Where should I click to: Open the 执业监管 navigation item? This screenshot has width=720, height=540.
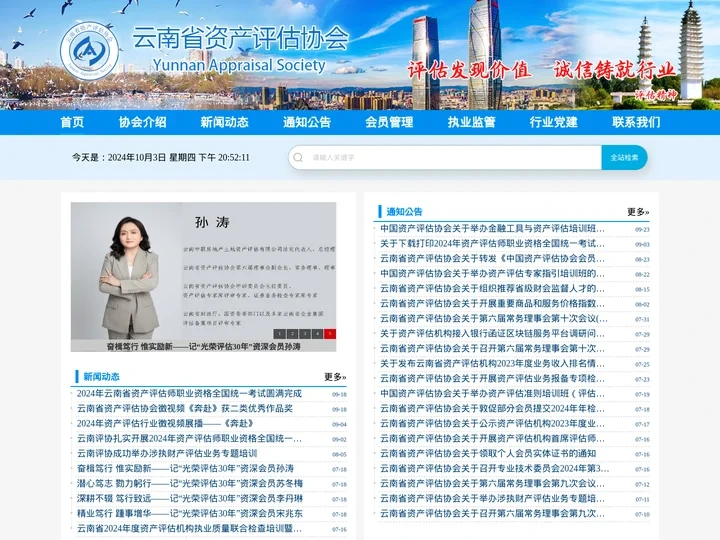[x=472, y=122]
